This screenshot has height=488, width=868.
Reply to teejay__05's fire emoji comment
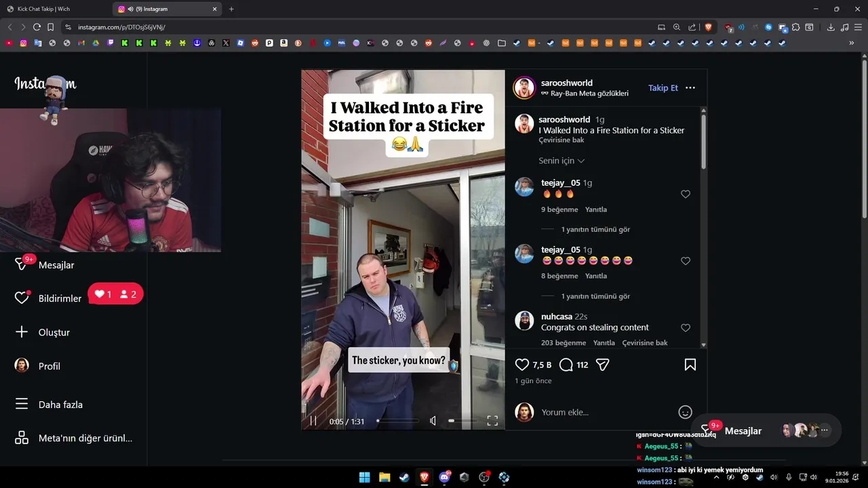click(596, 209)
